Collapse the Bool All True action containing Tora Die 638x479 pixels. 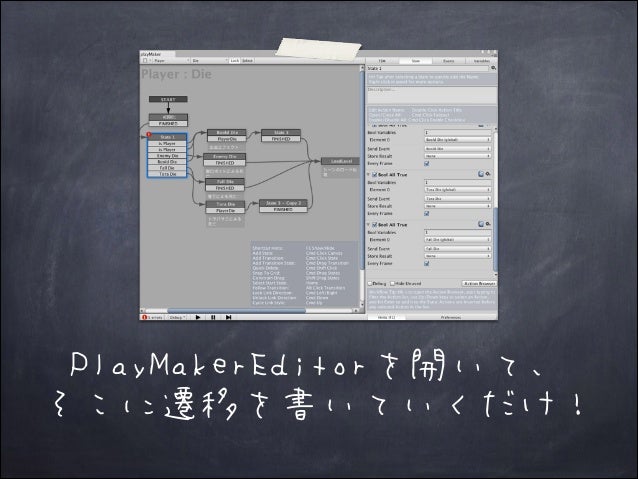tap(369, 175)
